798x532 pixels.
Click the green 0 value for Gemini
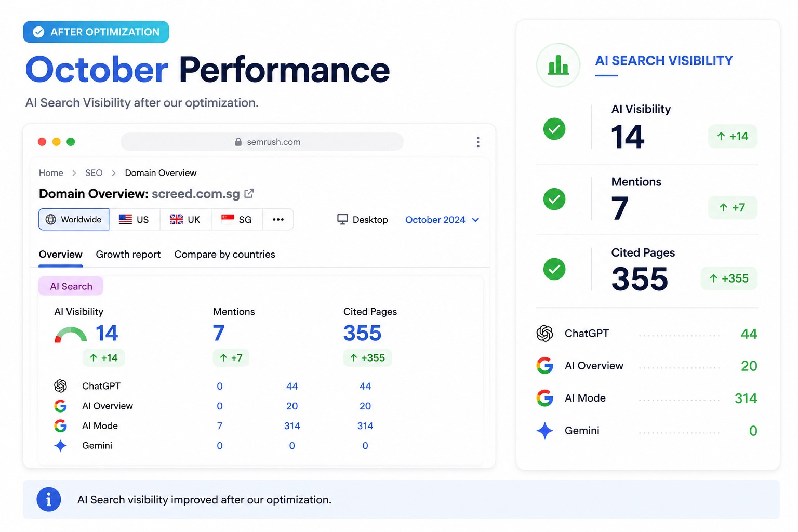click(753, 431)
